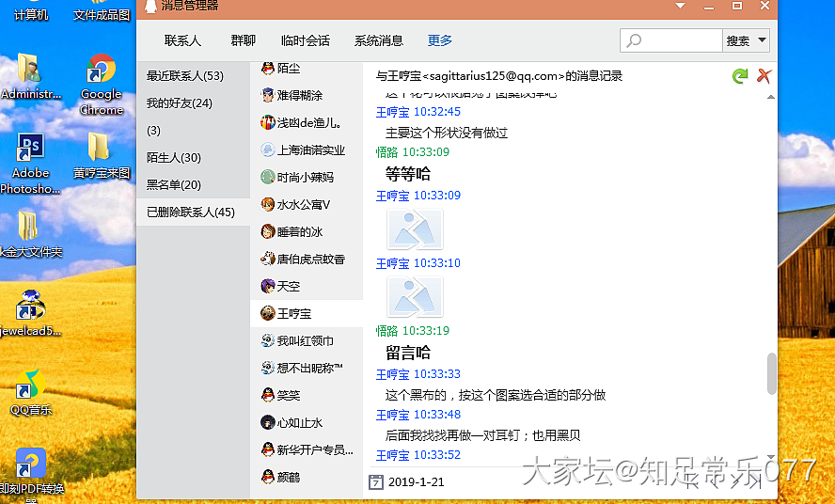
Task: Open QQ音乐 desktop shortcut
Action: click(x=30, y=393)
